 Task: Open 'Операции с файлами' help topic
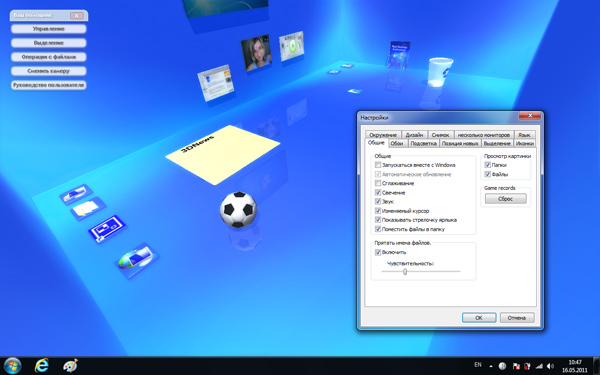point(49,57)
